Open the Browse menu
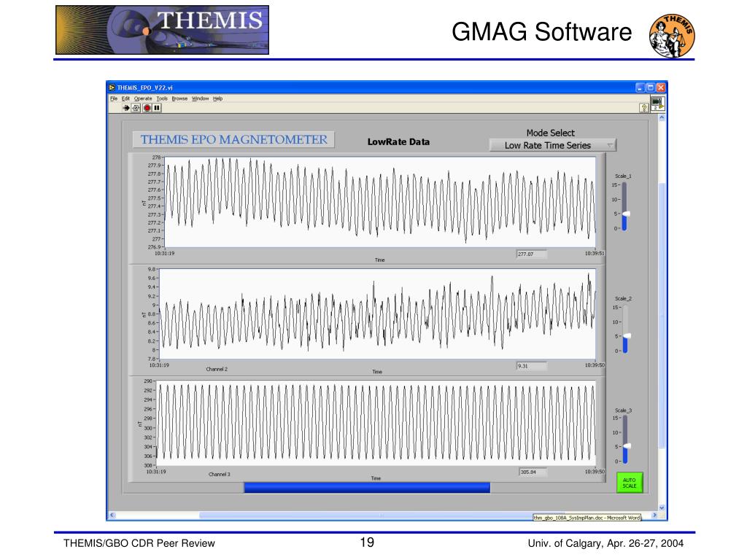 coord(179,98)
